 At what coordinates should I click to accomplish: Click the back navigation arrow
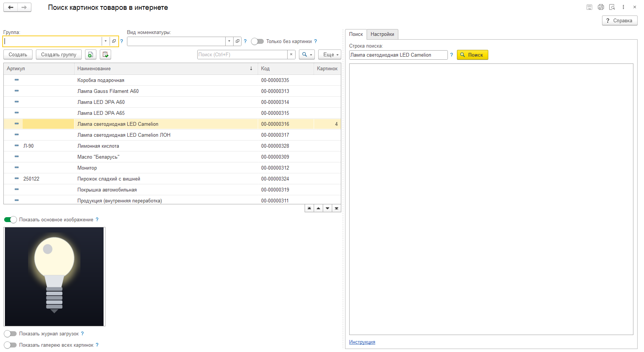pyautogui.click(x=11, y=7)
